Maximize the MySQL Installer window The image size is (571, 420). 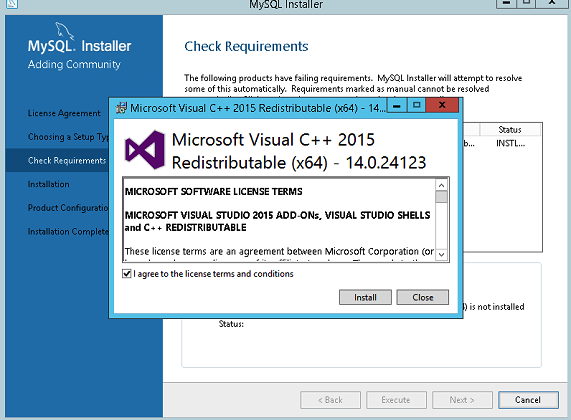[x=527, y=3]
